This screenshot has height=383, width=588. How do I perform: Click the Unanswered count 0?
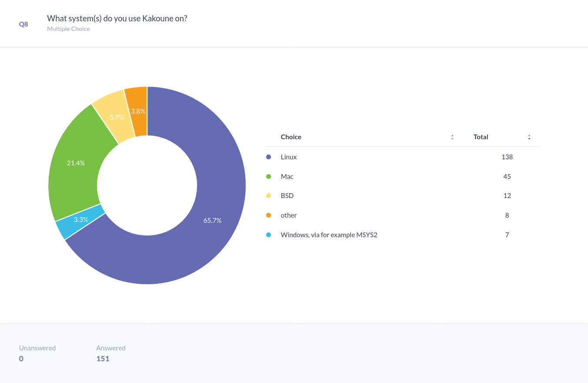[x=21, y=359]
